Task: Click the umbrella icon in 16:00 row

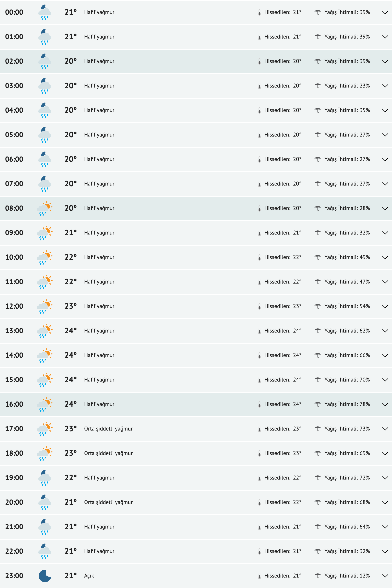Action: pos(318,404)
